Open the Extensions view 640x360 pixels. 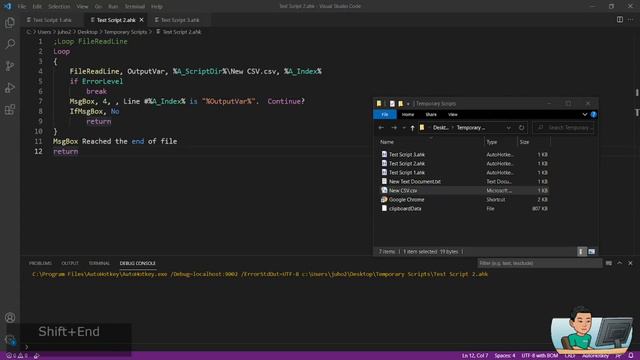(10, 109)
